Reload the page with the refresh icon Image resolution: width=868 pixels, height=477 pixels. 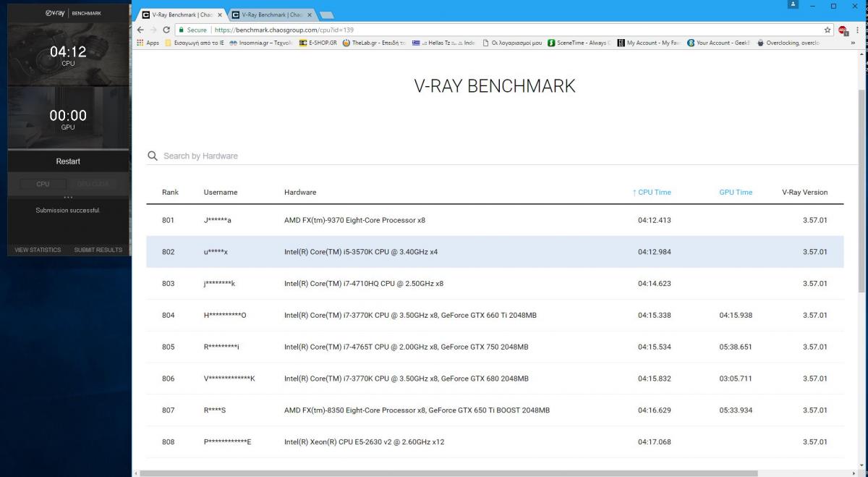pos(167,30)
